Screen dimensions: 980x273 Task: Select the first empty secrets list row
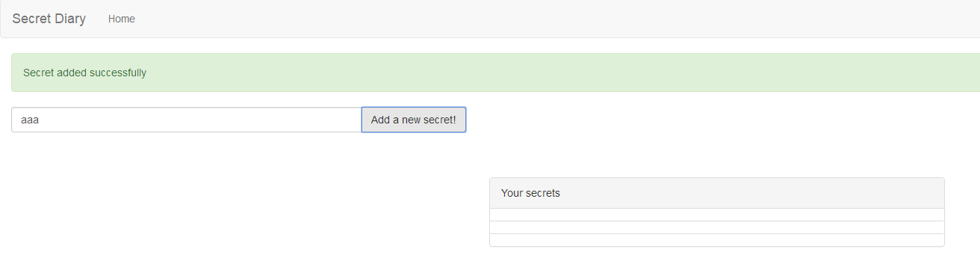pyautogui.click(x=717, y=215)
